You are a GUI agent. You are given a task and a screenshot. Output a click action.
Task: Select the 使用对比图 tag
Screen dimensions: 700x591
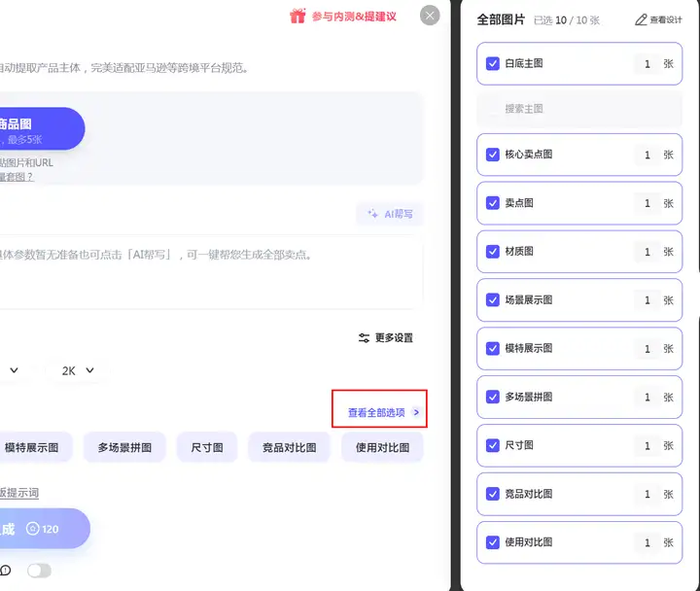click(383, 447)
